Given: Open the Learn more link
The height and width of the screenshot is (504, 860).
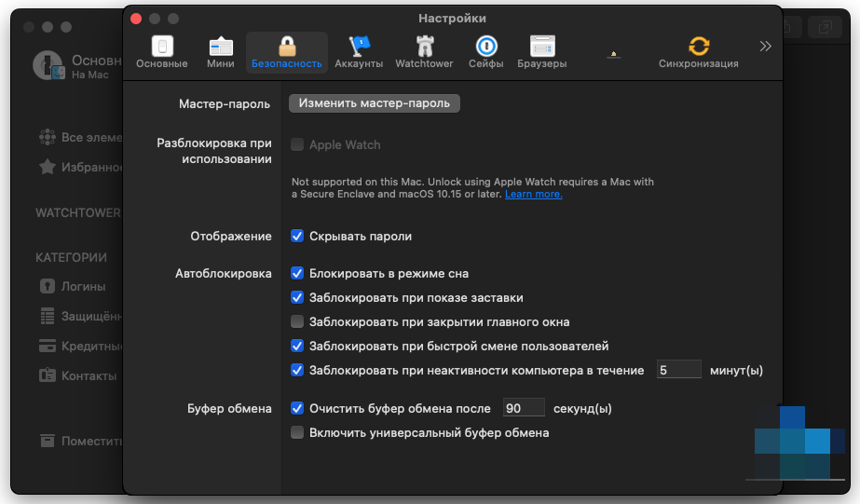Looking at the screenshot, I should click(x=533, y=194).
